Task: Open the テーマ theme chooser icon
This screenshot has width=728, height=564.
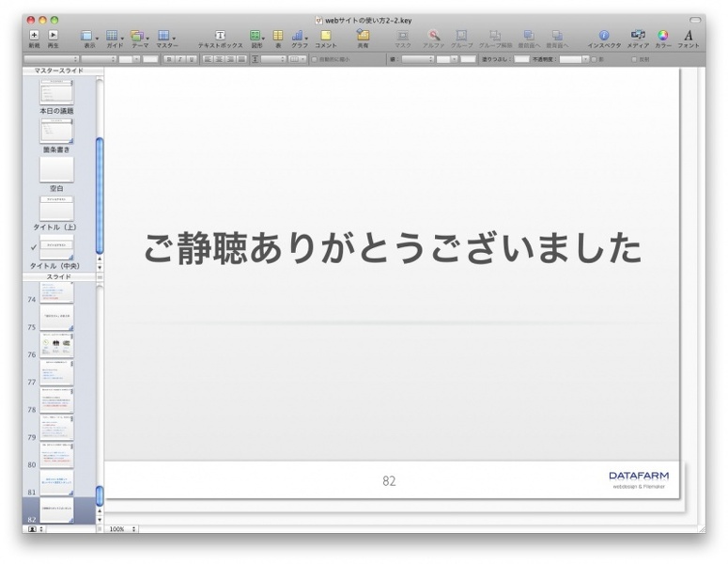Action: coord(137,36)
